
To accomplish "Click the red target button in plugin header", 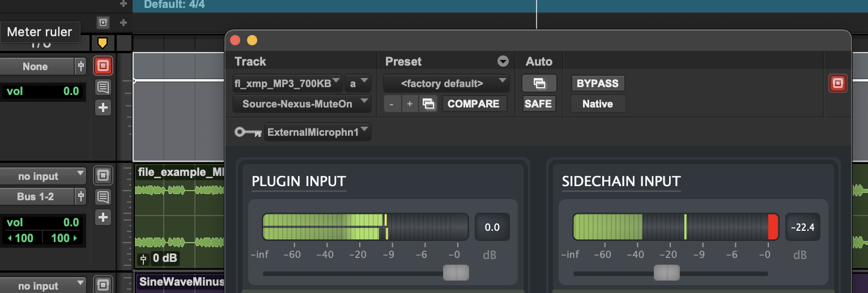I will coord(837,83).
